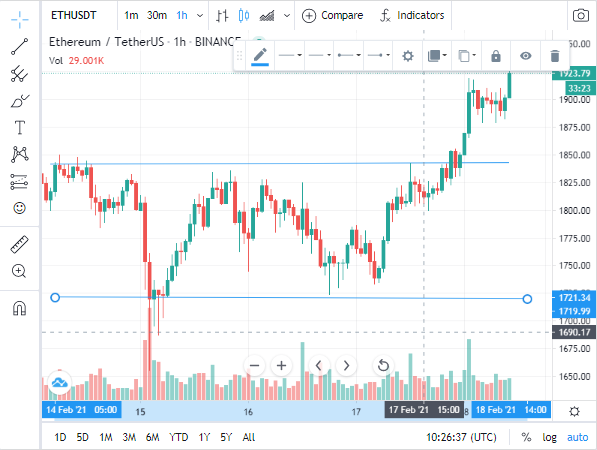Delete the selected line with trash icon

pyautogui.click(x=555, y=56)
